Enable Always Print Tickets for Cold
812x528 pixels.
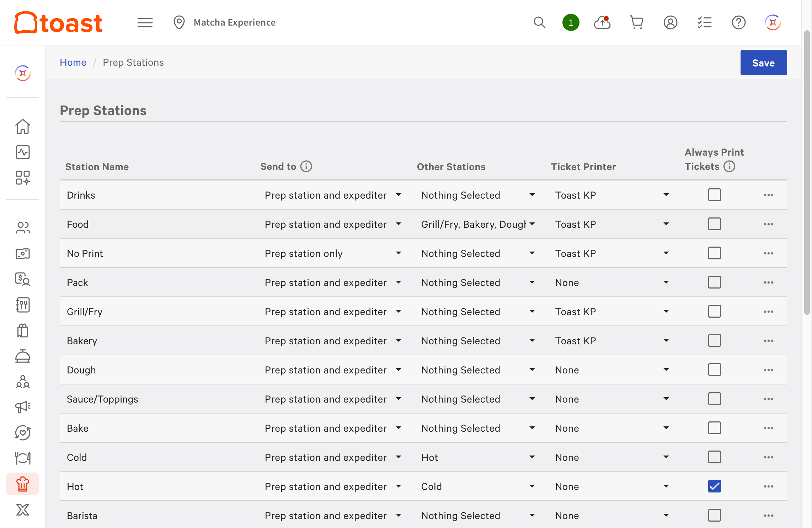tap(714, 457)
